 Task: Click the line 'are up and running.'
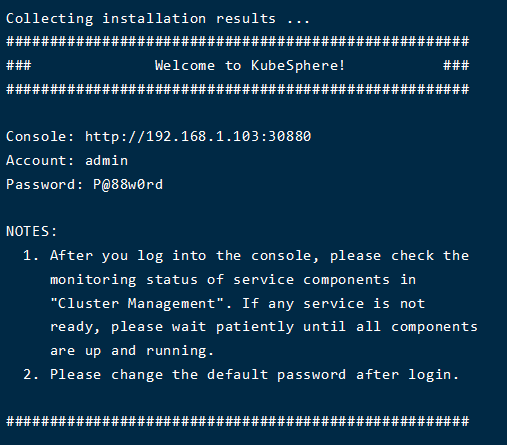(x=132, y=351)
